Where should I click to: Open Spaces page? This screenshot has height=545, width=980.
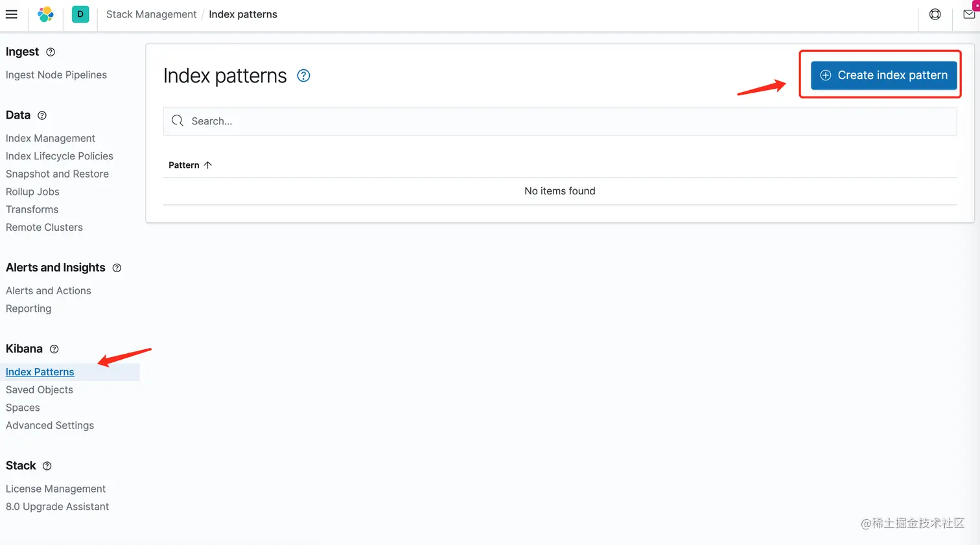23,408
